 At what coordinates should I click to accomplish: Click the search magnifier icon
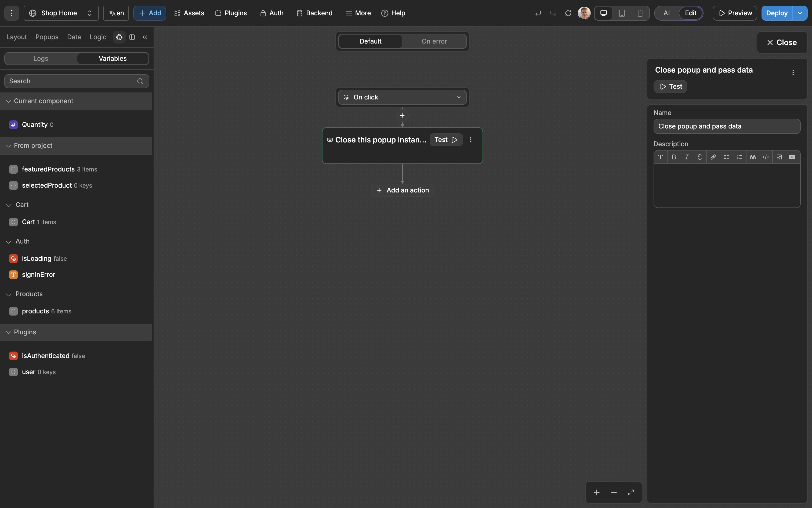point(140,81)
